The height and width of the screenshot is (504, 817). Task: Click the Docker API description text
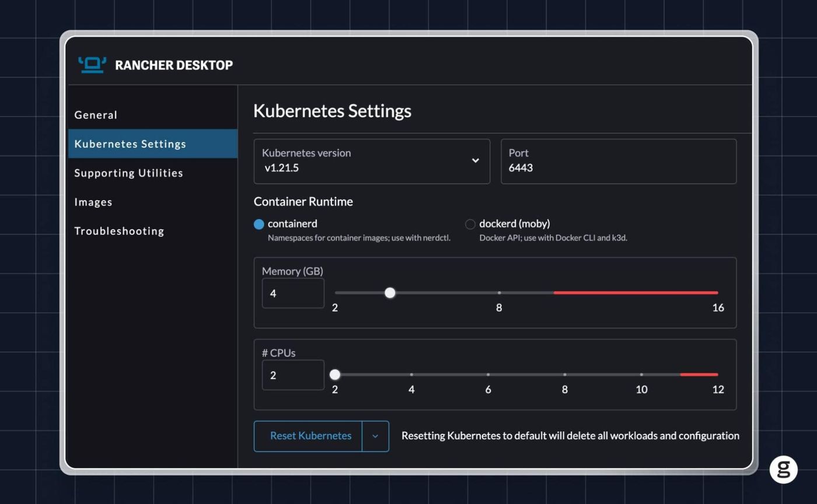[x=553, y=238]
